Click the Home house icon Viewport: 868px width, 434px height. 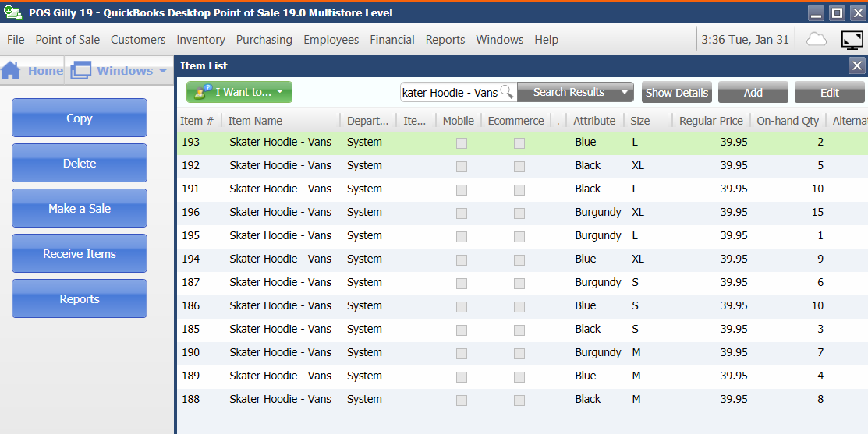coord(10,70)
